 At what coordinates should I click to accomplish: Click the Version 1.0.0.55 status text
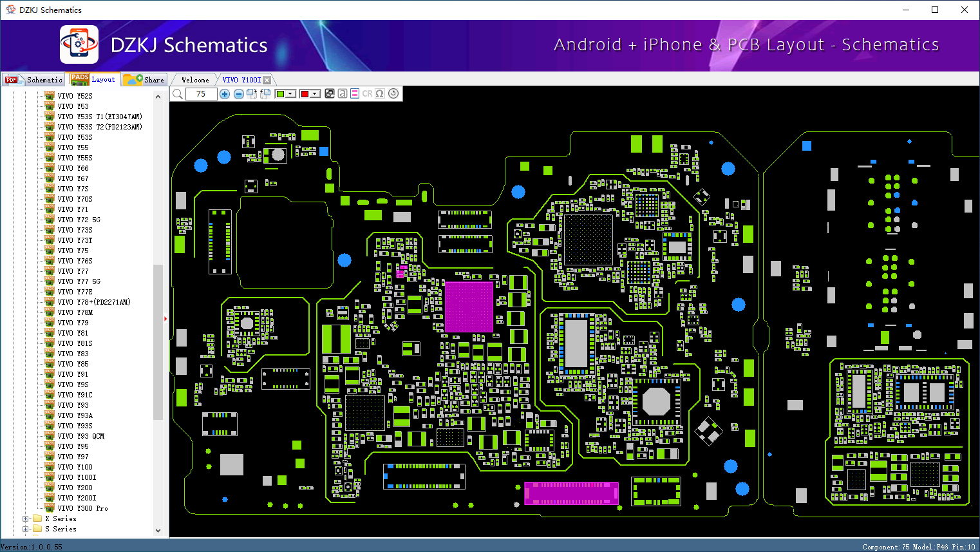coord(32,547)
